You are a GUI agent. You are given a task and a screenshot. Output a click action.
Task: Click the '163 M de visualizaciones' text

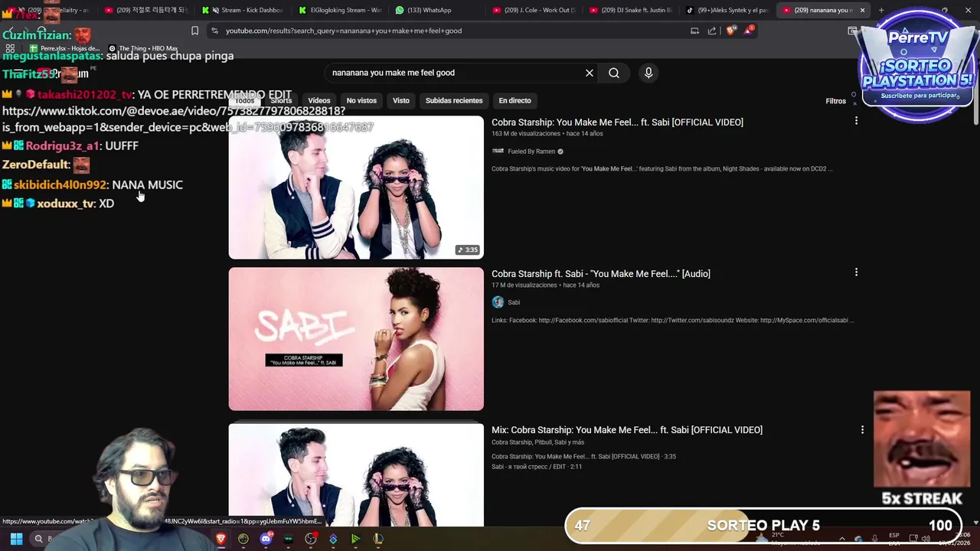click(526, 134)
